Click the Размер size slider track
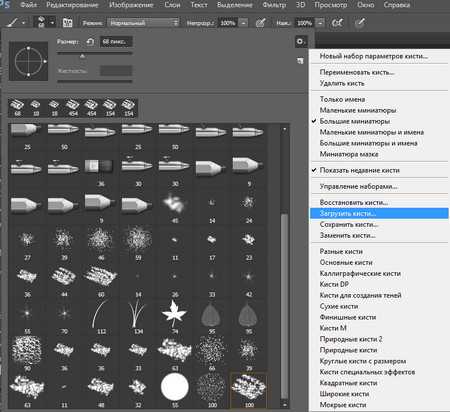This screenshot has width=450, height=412. (x=95, y=53)
